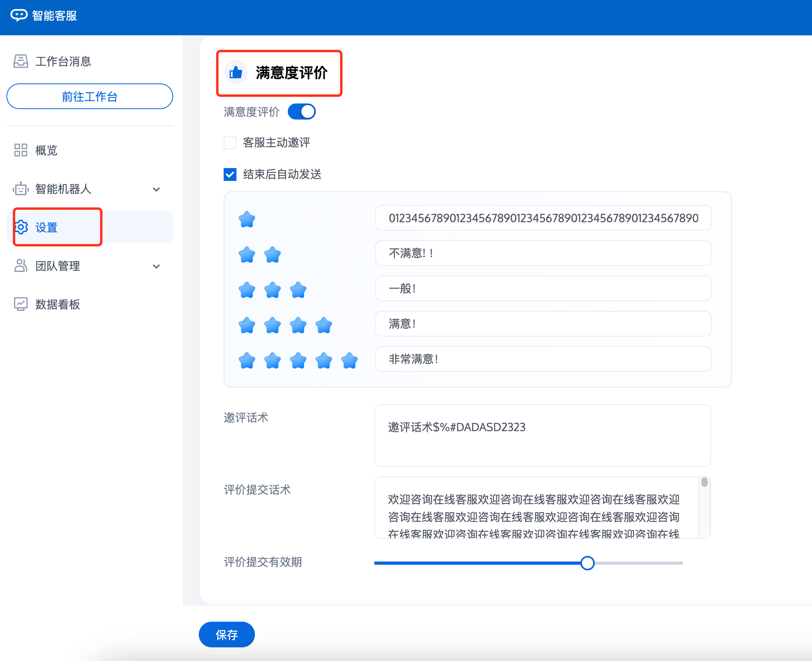The height and width of the screenshot is (661, 812).
Task: Click the 概览 grid icon
Action: [x=20, y=150]
